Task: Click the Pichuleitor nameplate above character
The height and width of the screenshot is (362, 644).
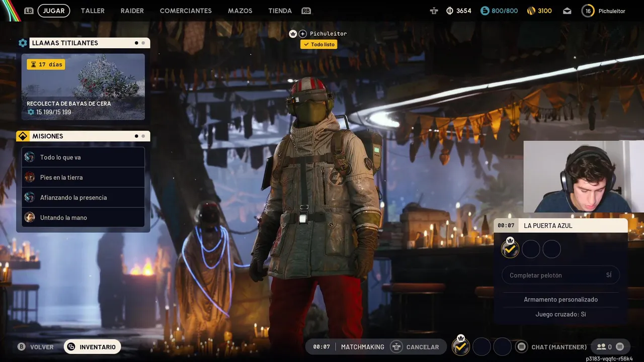Action: tap(328, 34)
